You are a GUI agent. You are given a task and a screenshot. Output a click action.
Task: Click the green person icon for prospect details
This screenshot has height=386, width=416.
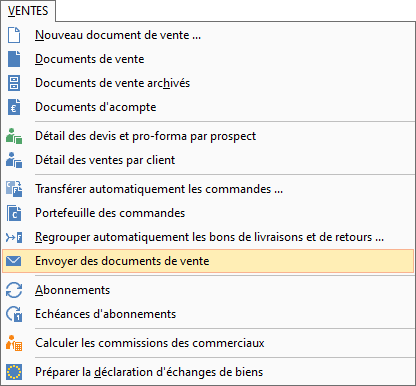pyautogui.click(x=14, y=136)
